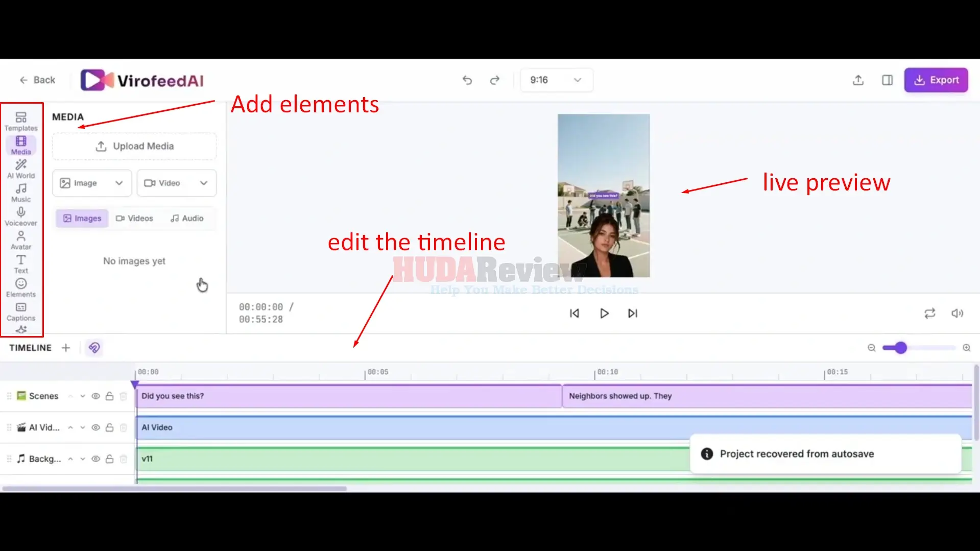The width and height of the screenshot is (980, 551).
Task: Select the 'Neighbors showed up' scene clip
Action: click(767, 396)
